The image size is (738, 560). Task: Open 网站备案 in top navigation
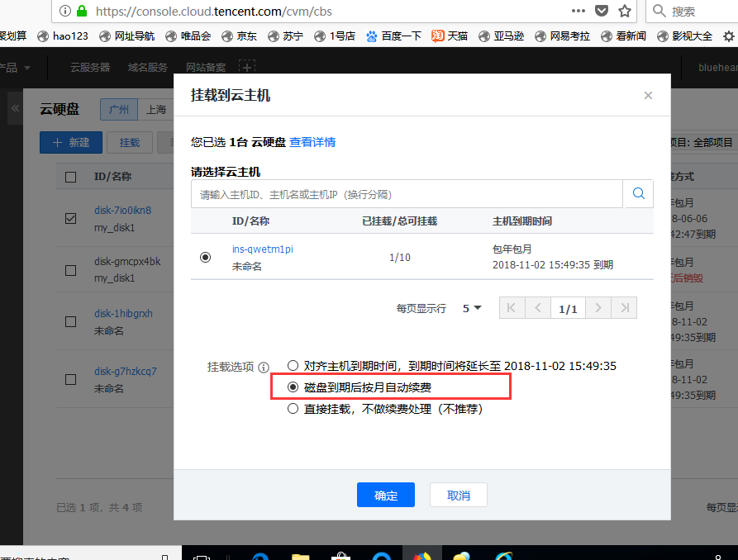coord(206,68)
